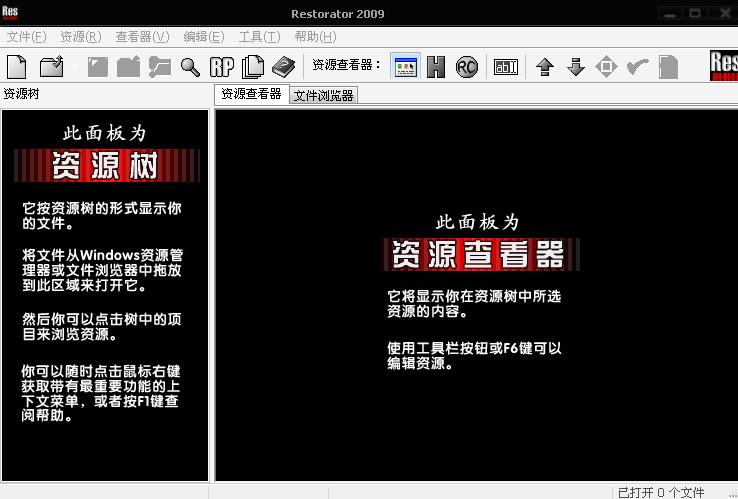Switch to the 资源查看器 tab
The width and height of the screenshot is (738, 499).
click(251, 94)
